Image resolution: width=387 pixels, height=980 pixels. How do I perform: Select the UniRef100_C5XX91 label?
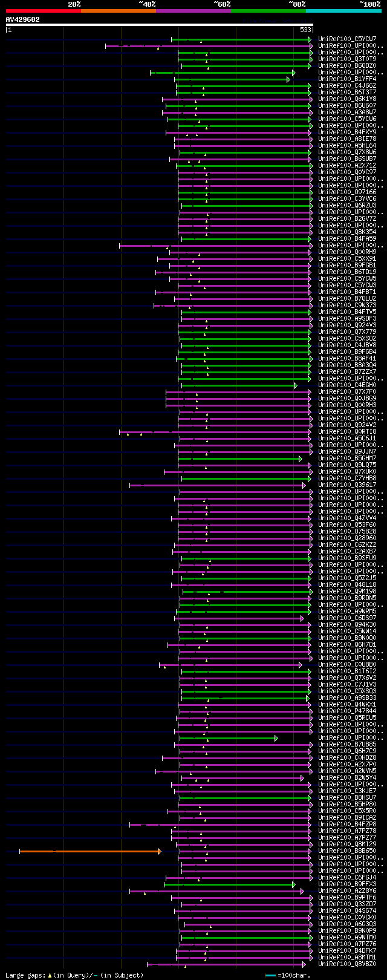(347, 258)
